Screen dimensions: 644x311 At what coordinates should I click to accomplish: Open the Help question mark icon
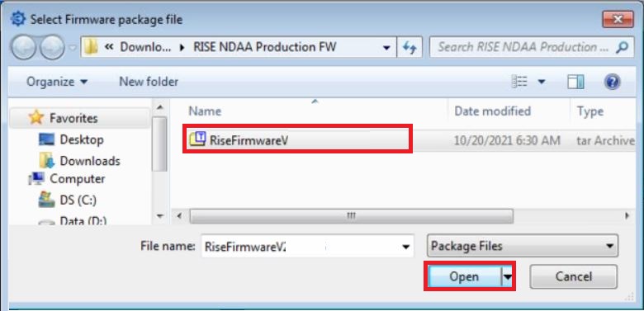612,82
